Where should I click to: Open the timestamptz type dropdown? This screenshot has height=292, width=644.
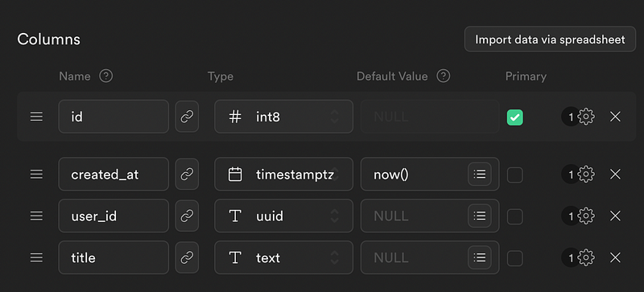tap(284, 174)
